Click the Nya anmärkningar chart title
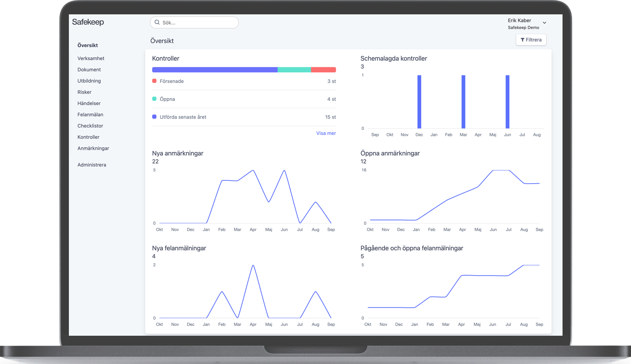The image size is (631, 364). (178, 153)
